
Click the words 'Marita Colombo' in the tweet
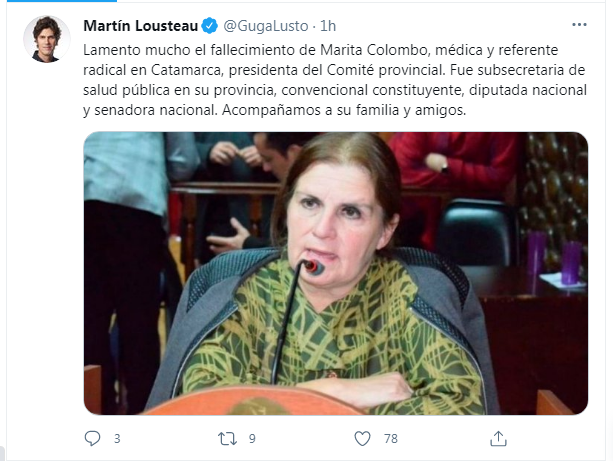[373, 50]
